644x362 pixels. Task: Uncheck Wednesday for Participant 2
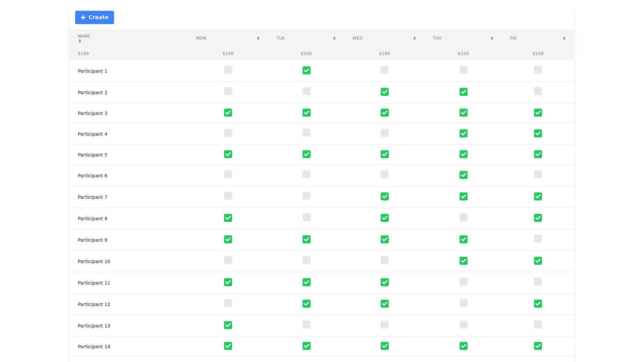tap(385, 92)
